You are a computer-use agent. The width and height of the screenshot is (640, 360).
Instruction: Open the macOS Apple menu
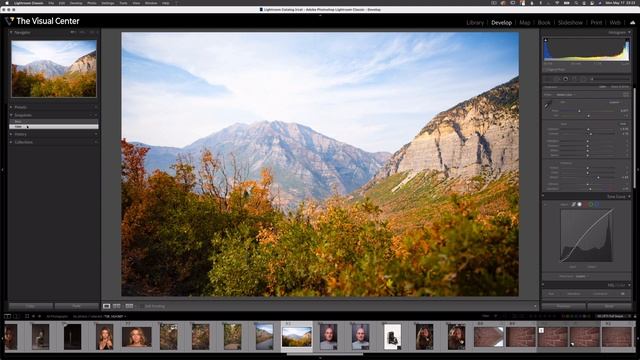pyautogui.click(x=7, y=3)
